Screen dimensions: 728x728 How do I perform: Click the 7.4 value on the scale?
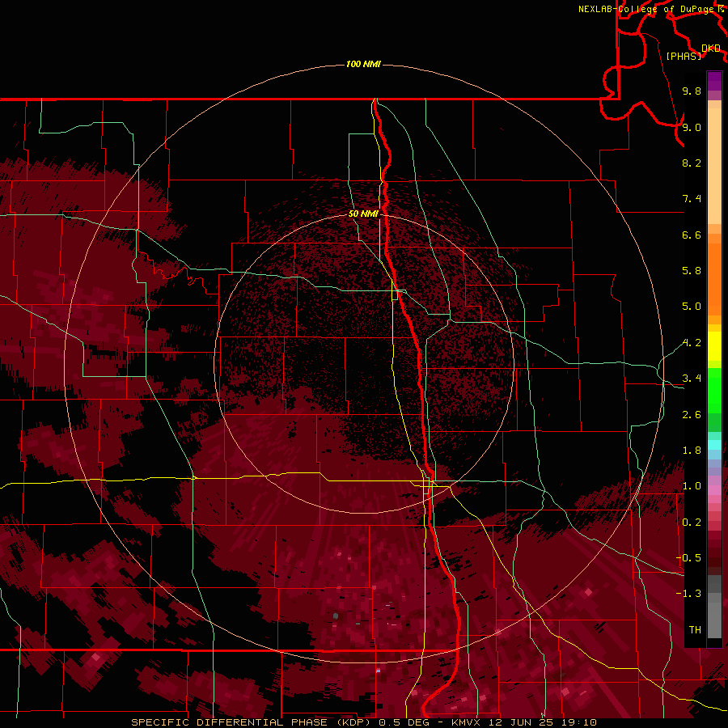(x=692, y=199)
